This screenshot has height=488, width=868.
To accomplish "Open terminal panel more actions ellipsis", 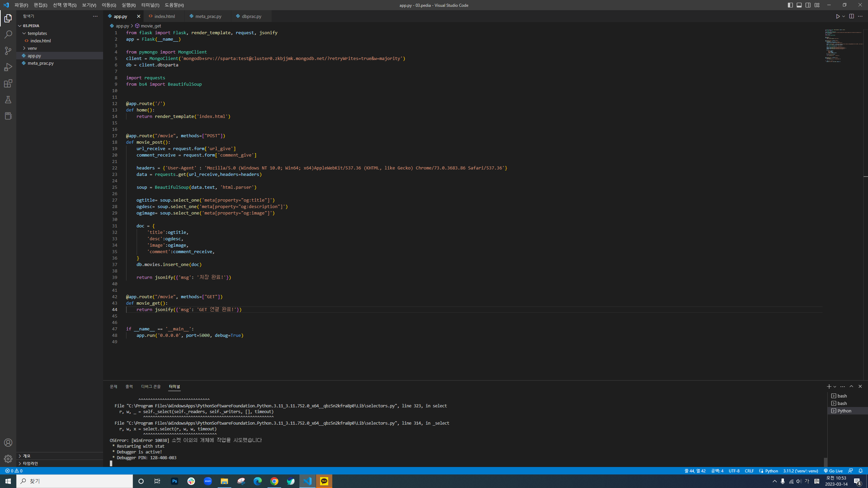I will pos(843,386).
